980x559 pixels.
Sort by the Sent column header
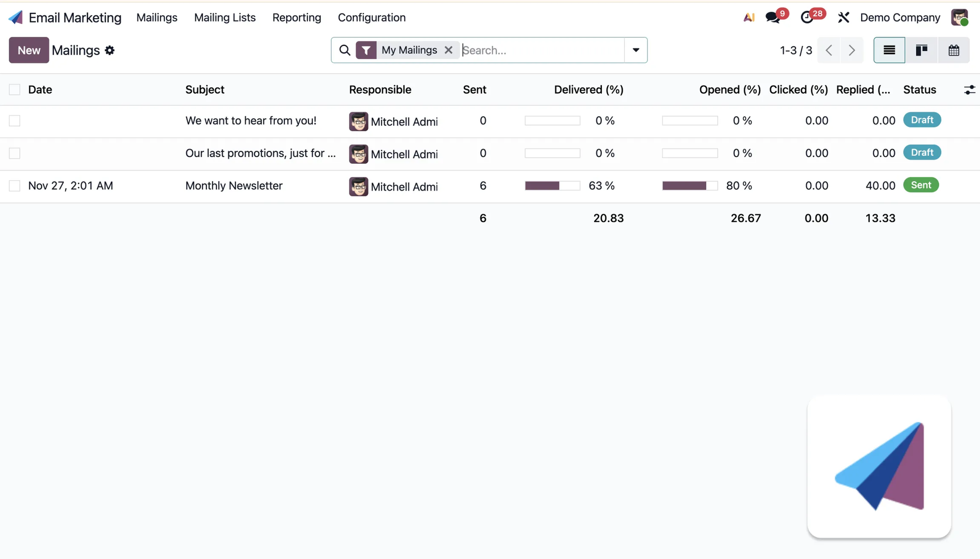(475, 90)
